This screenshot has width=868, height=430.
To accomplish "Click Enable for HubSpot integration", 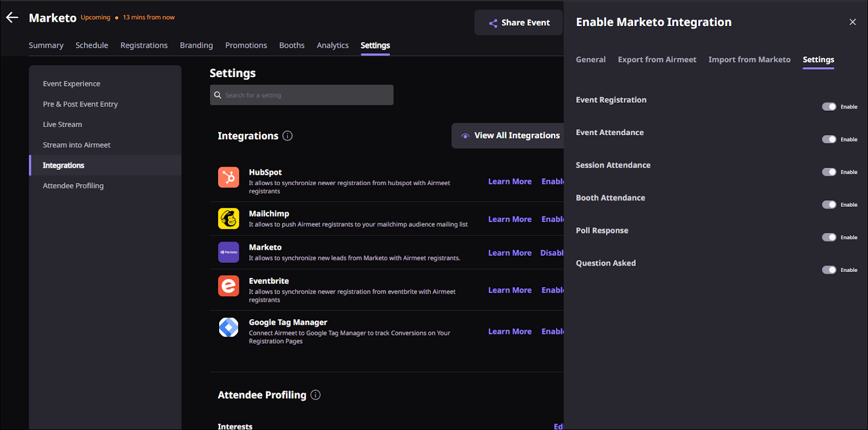I will pyautogui.click(x=552, y=181).
